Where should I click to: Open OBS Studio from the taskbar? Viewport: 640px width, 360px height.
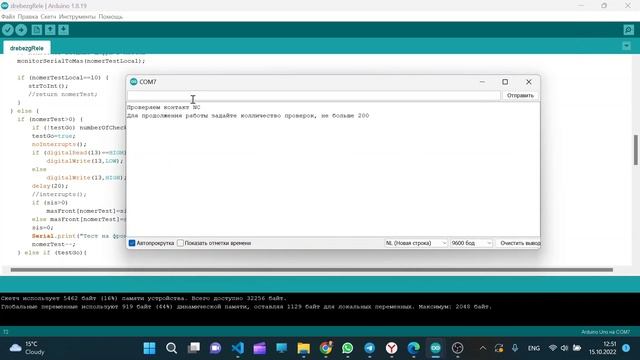pos(458,348)
